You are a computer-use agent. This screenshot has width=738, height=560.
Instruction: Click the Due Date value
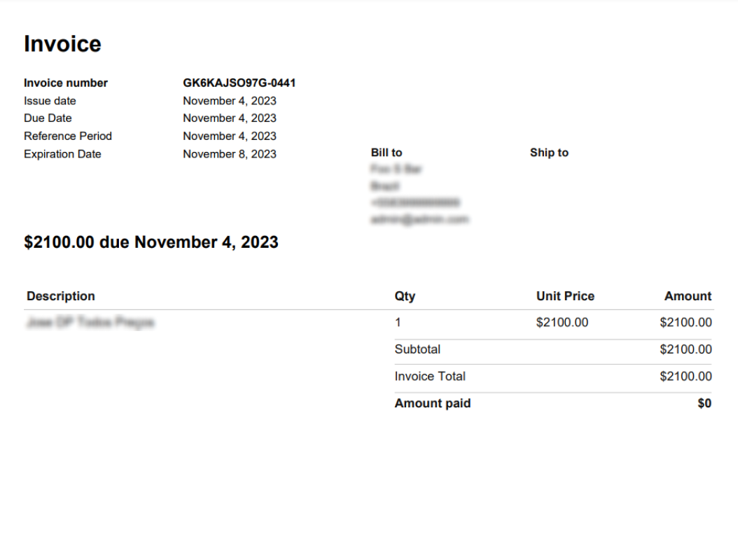pos(230,118)
